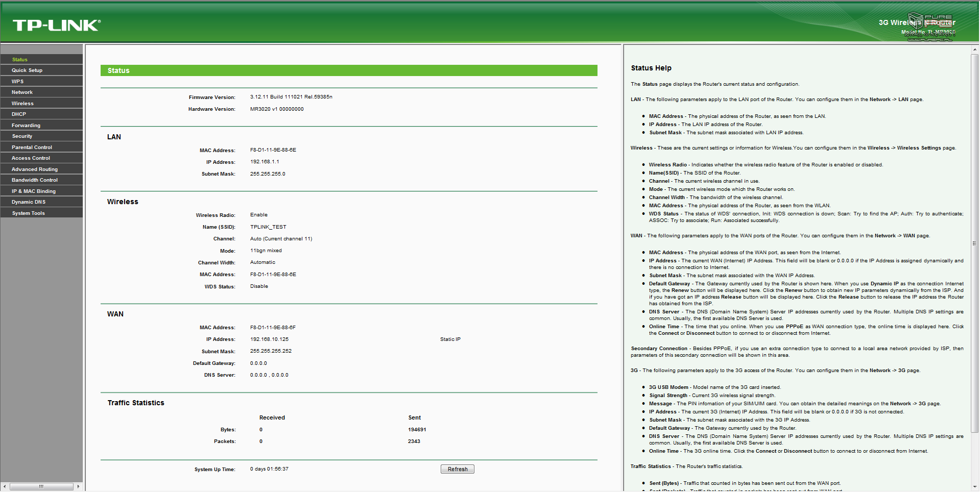Open the Security settings menu
Image resolution: width=980 pixels, height=492 pixels.
[x=22, y=136]
